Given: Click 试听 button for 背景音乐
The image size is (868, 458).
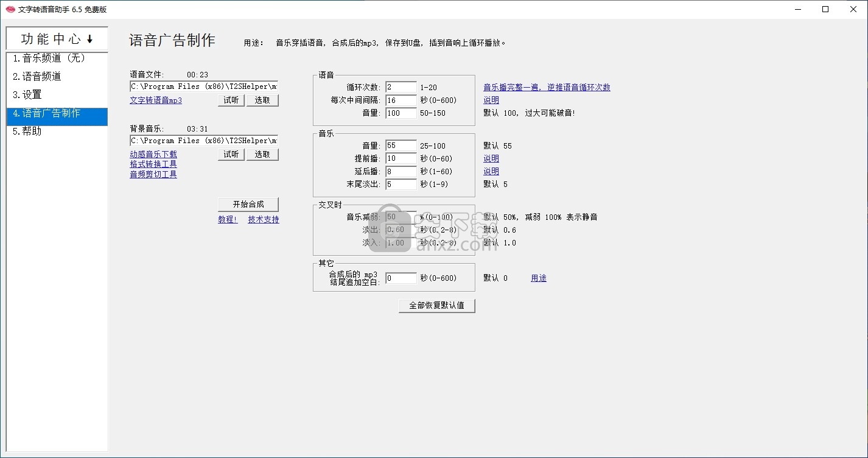Looking at the screenshot, I should coord(231,155).
